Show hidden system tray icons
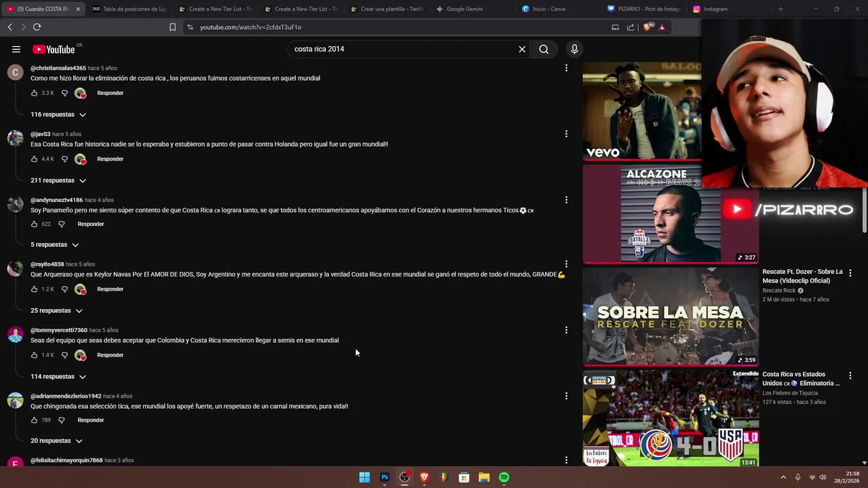This screenshot has height=488, width=868. coord(783,477)
